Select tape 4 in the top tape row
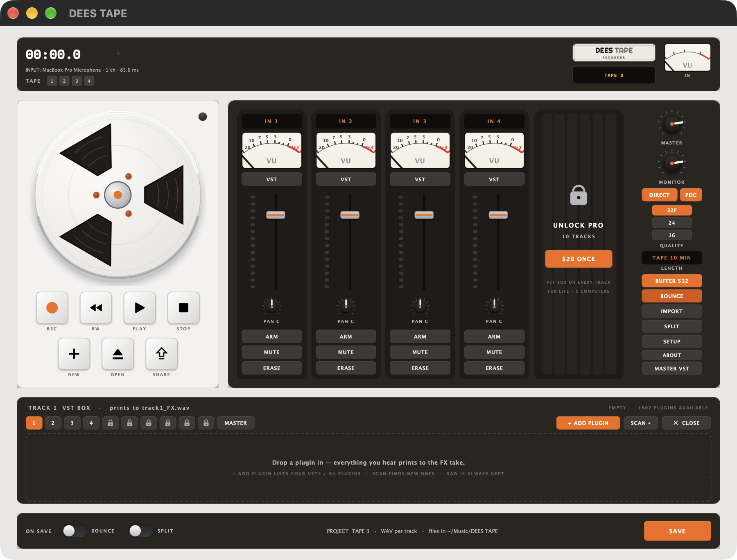Screen dimensions: 737x560 pos(89,81)
